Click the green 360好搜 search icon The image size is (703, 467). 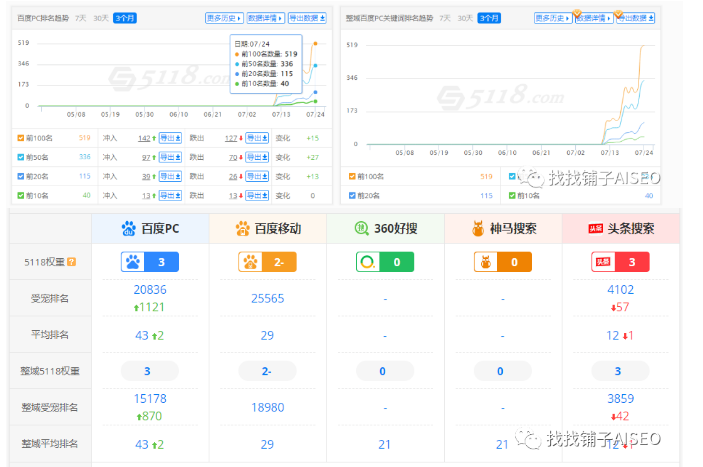tap(361, 228)
